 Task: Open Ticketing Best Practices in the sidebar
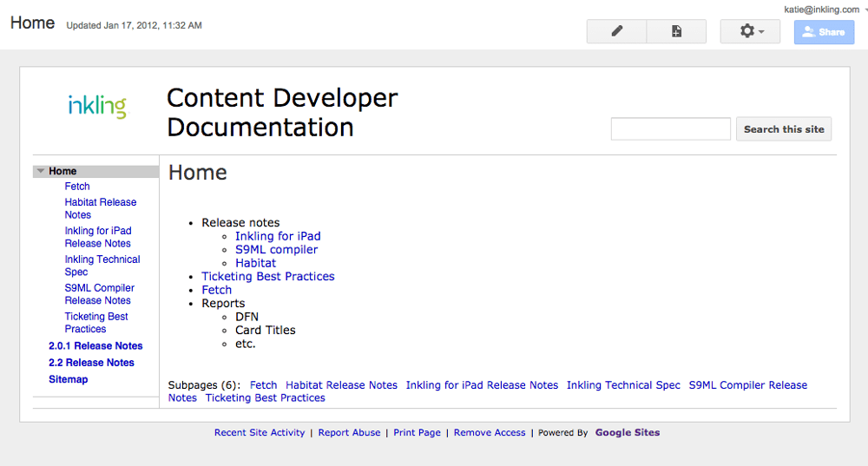tap(96, 323)
